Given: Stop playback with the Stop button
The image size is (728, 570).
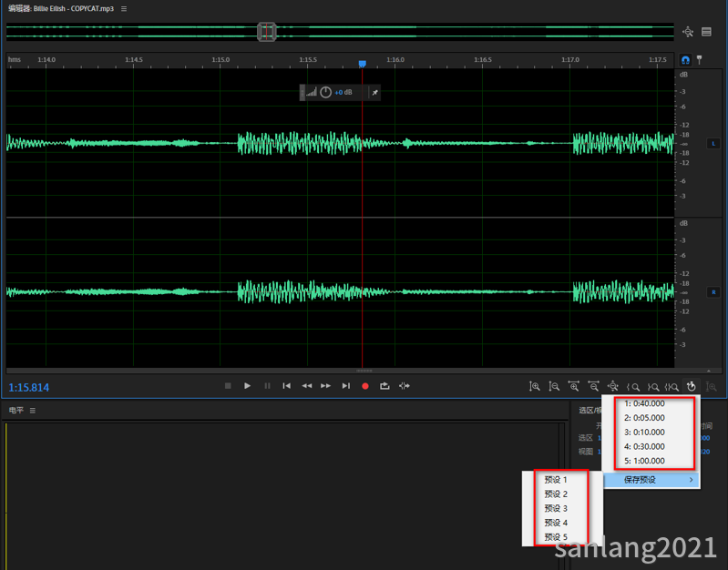Looking at the screenshot, I should [228, 386].
